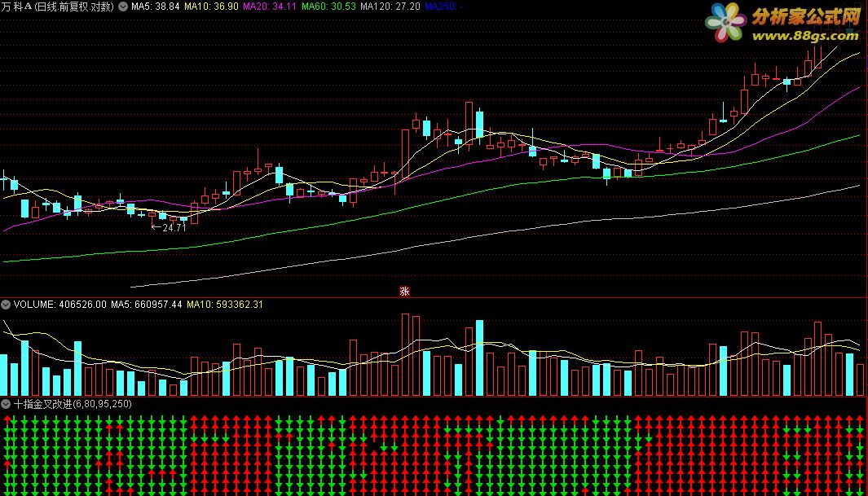The height and width of the screenshot is (496, 868).
Task: Open the VOLUME panel indicator dropdown
Action: (x=6, y=305)
